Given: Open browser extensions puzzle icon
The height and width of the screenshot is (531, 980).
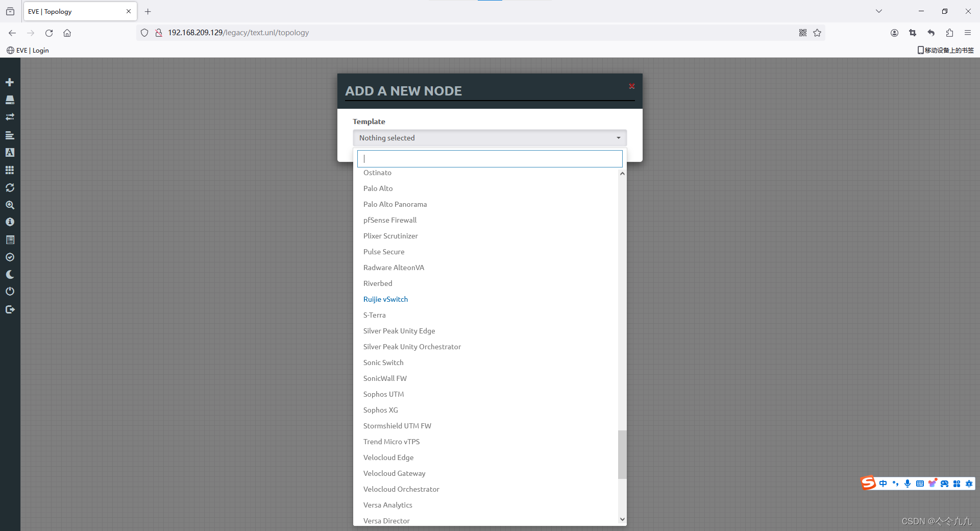Looking at the screenshot, I should (949, 33).
